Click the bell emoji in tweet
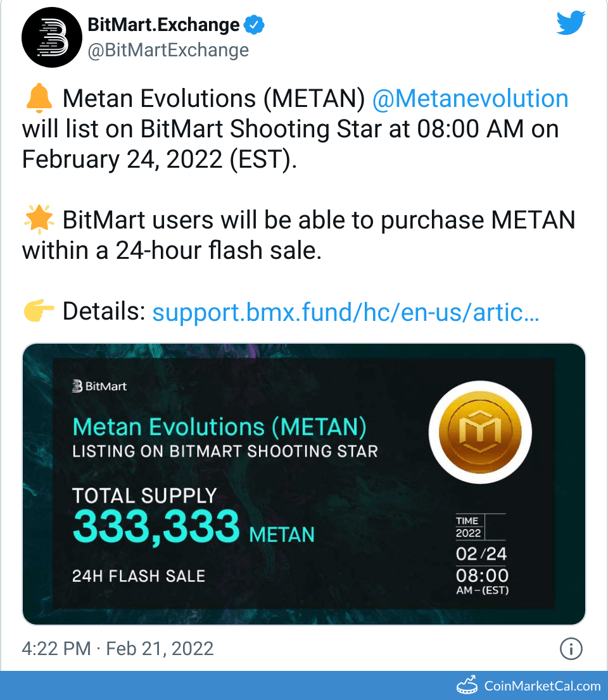608x700 pixels. pyautogui.click(x=38, y=99)
